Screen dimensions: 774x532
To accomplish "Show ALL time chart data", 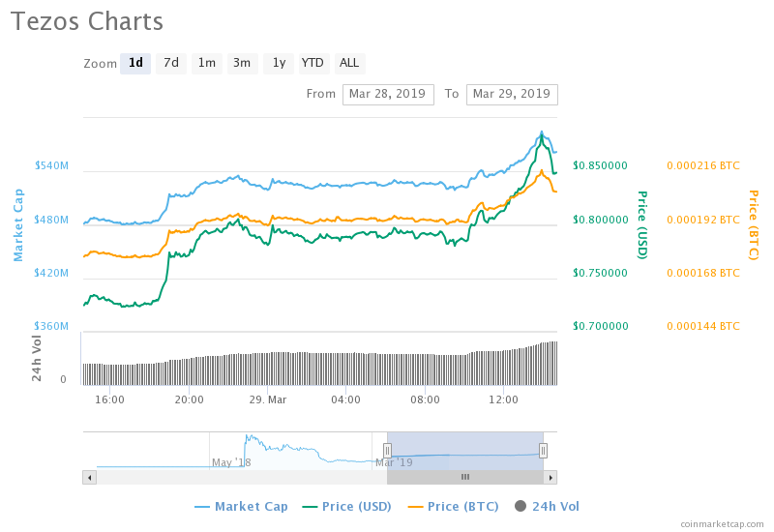I will click(349, 63).
